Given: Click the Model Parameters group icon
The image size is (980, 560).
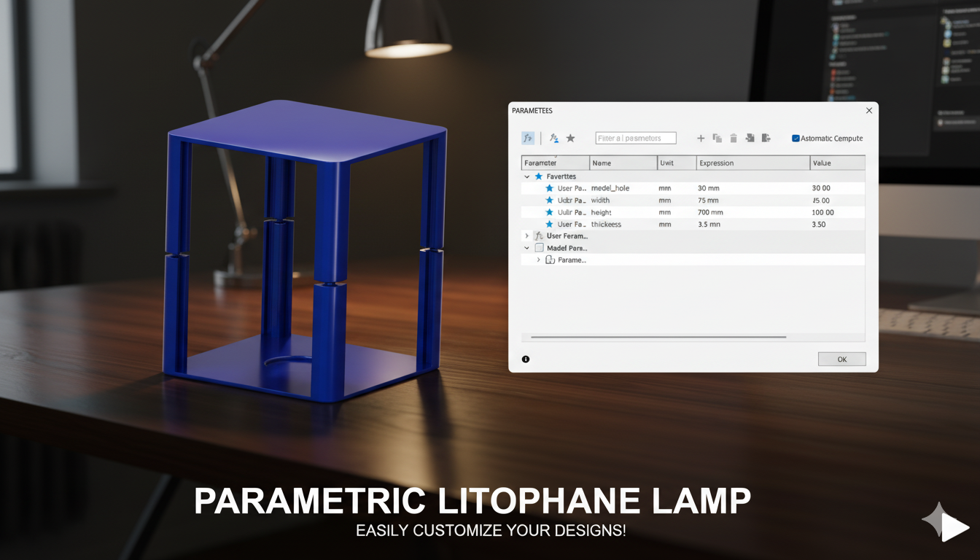Looking at the screenshot, I should (540, 248).
